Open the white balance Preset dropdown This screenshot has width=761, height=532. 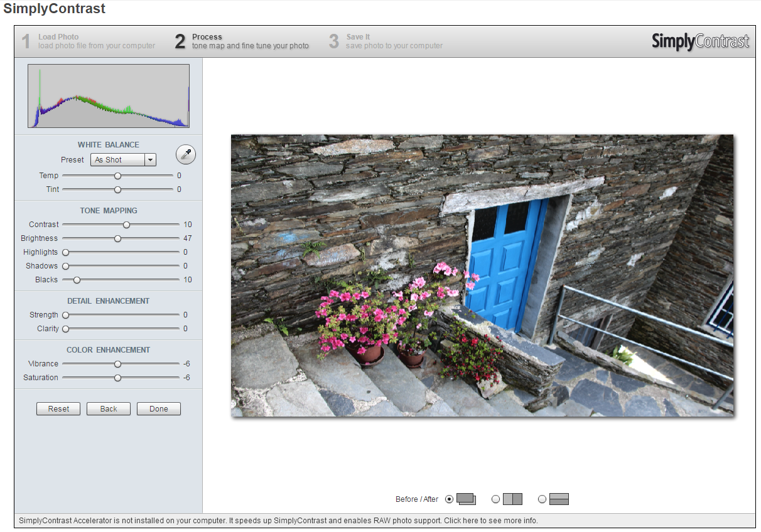point(123,160)
